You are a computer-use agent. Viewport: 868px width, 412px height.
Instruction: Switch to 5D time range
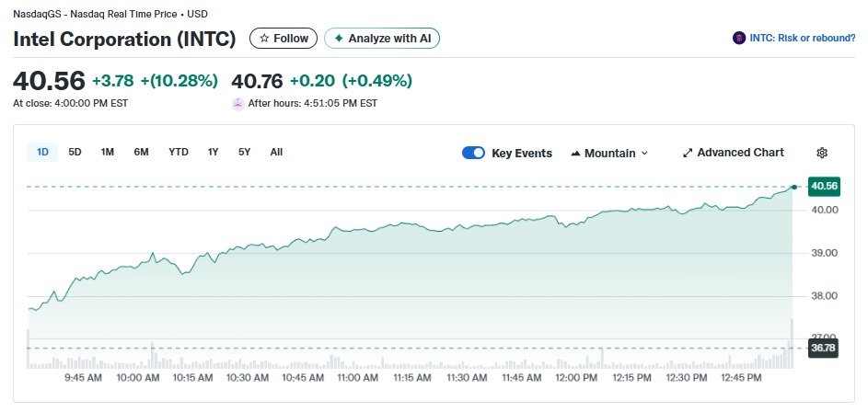click(x=75, y=152)
